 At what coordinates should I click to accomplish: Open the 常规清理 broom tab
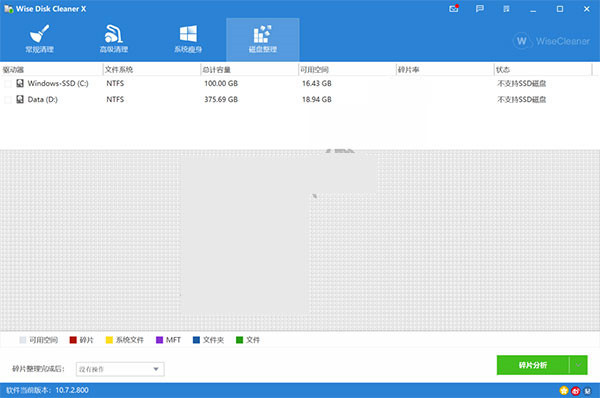pos(39,39)
